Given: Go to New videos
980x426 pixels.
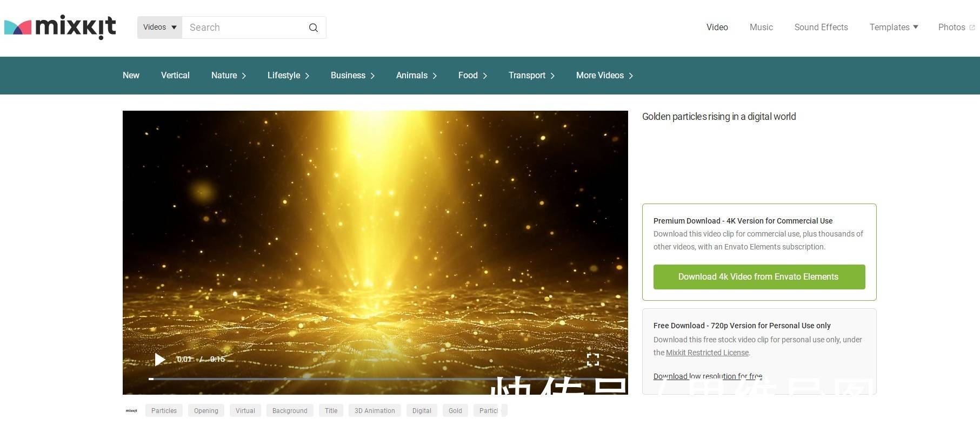Looking at the screenshot, I should pos(131,76).
